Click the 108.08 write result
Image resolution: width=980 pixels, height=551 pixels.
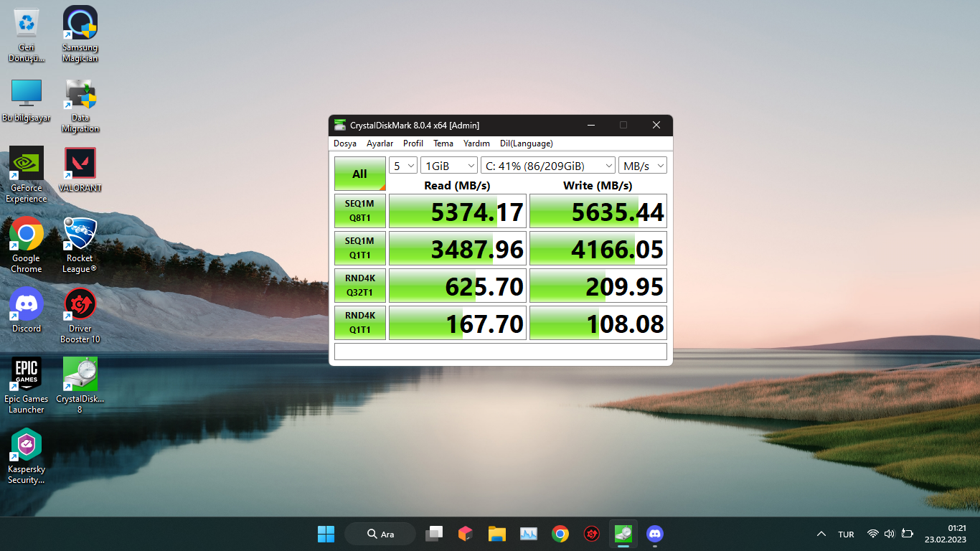point(598,323)
